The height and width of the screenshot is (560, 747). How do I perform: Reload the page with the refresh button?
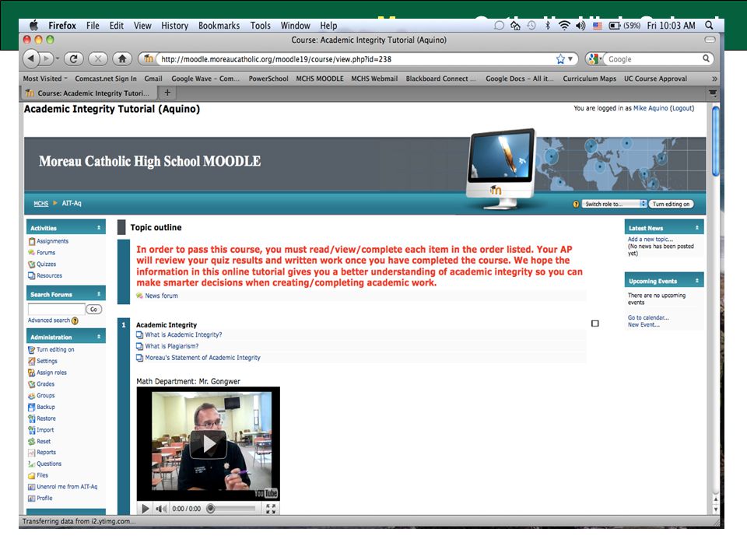73,58
